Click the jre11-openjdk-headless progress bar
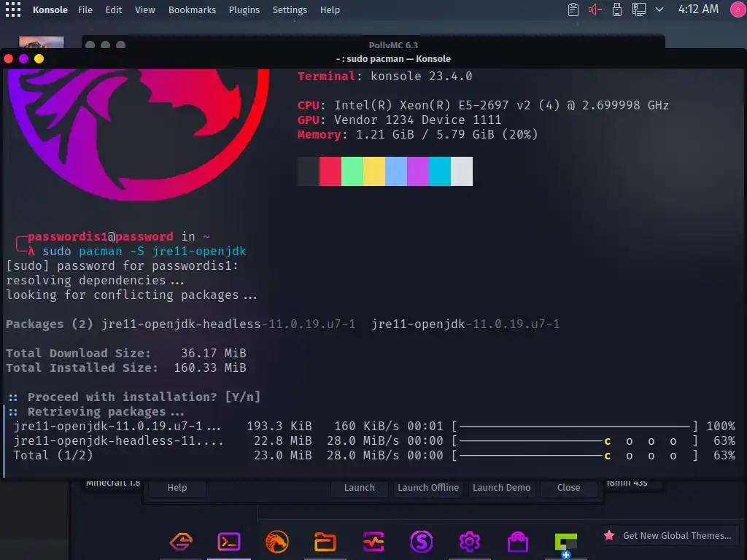 coord(575,441)
